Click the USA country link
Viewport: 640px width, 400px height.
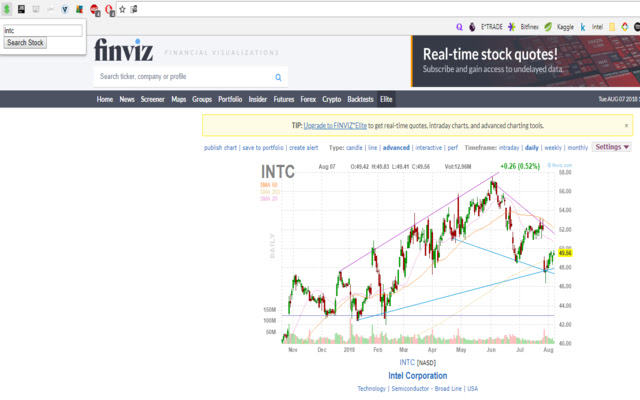tap(472, 389)
